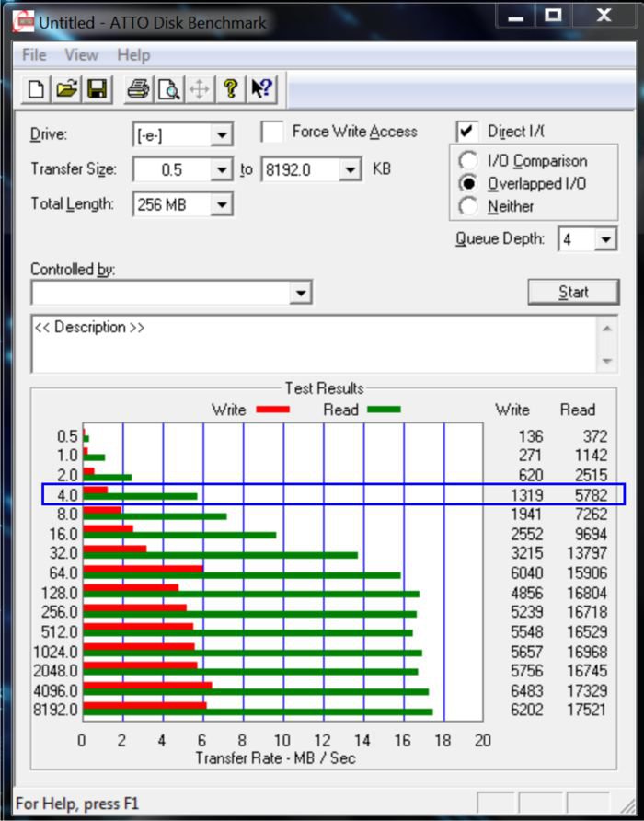Print the results with the printer icon
The height and width of the screenshot is (821, 644).
138,89
